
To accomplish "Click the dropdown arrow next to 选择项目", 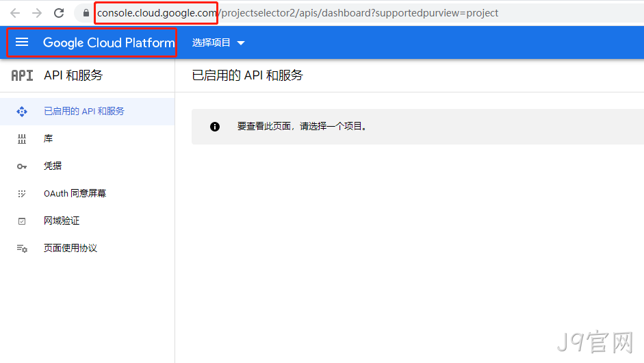I will (241, 43).
